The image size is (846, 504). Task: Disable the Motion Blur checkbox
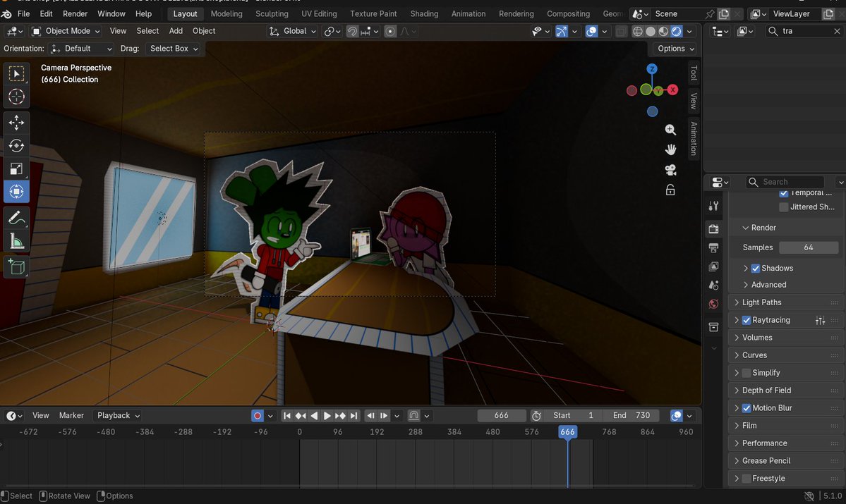pos(747,408)
